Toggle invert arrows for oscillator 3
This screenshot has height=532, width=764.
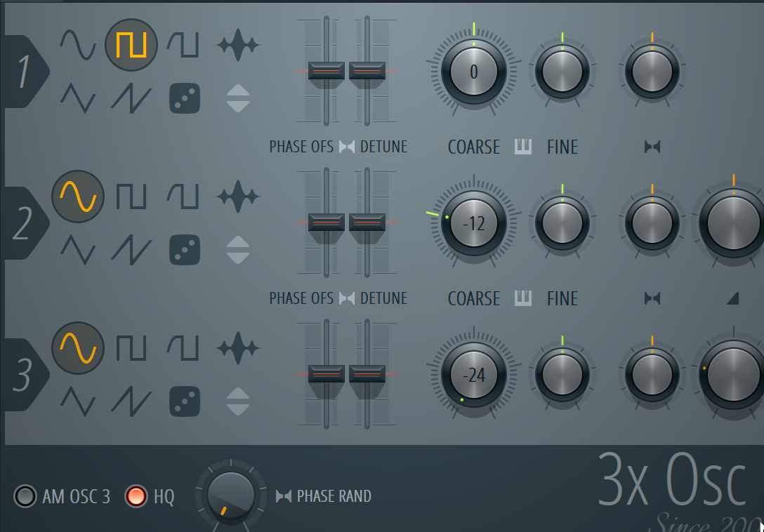coord(238,401)
